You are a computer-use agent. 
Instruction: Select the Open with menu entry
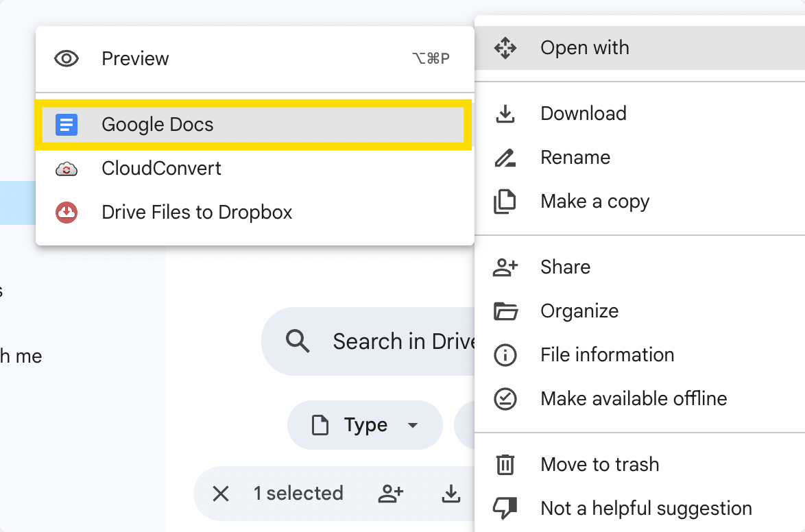[640, 48]
